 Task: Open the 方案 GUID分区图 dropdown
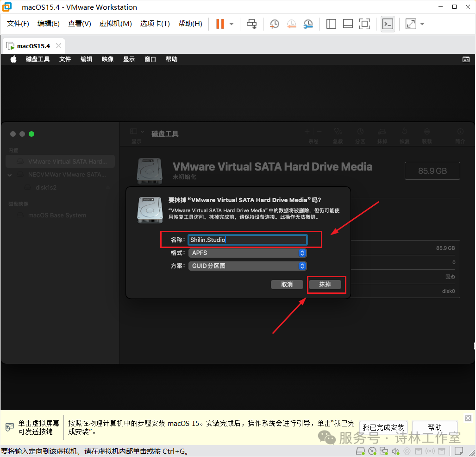click(x=247, y=266)
